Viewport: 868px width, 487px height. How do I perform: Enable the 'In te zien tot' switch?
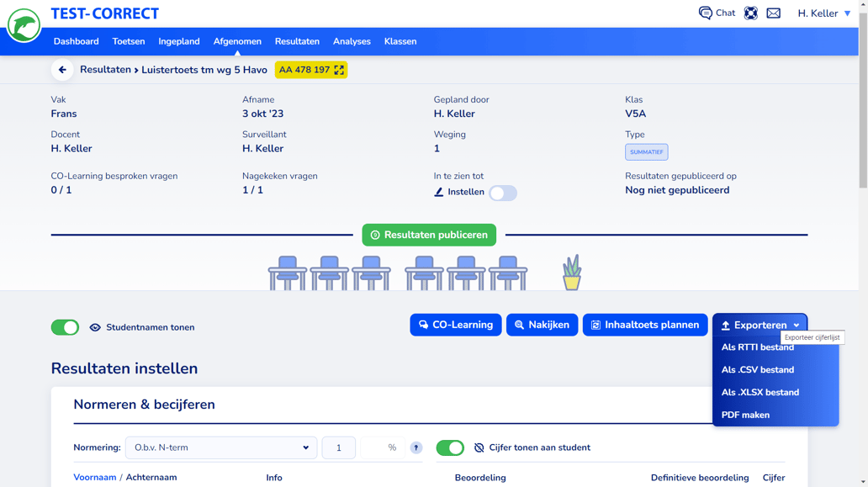[x=503, y=193]
